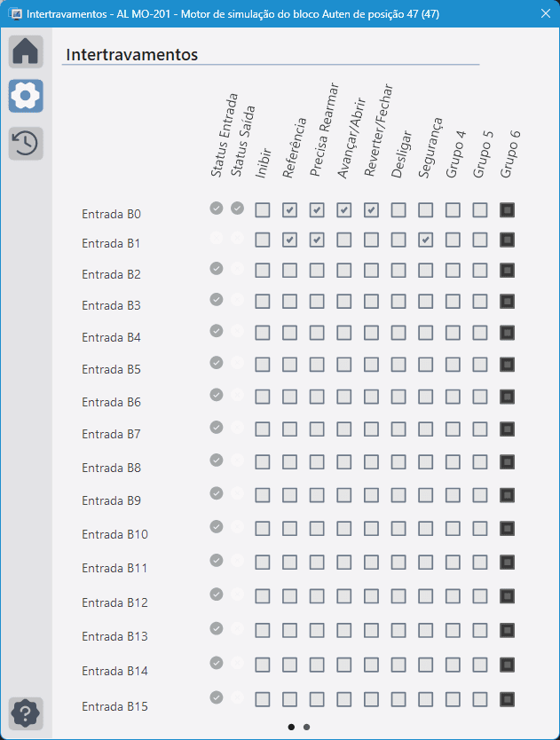Open the Home icon in sidebar
Image resolution: width=560 pixels, height=740 pixels.
click(26, 51)
